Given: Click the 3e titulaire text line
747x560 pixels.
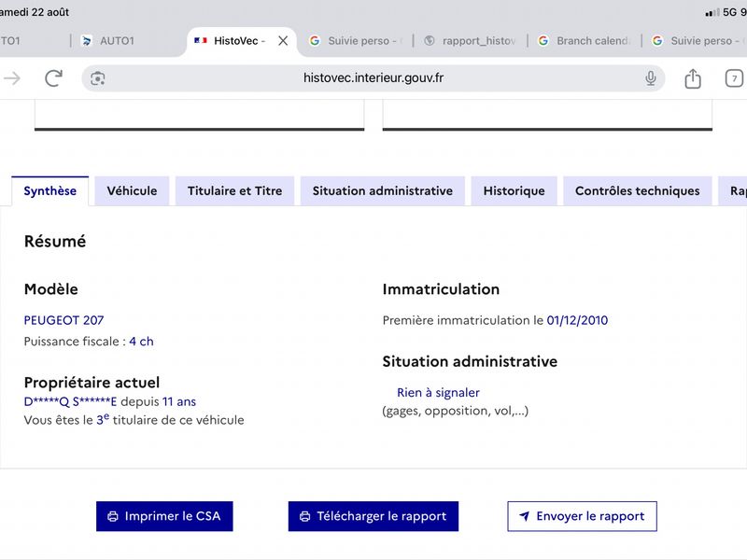Looking at the screenshot, I should [134, 420].
